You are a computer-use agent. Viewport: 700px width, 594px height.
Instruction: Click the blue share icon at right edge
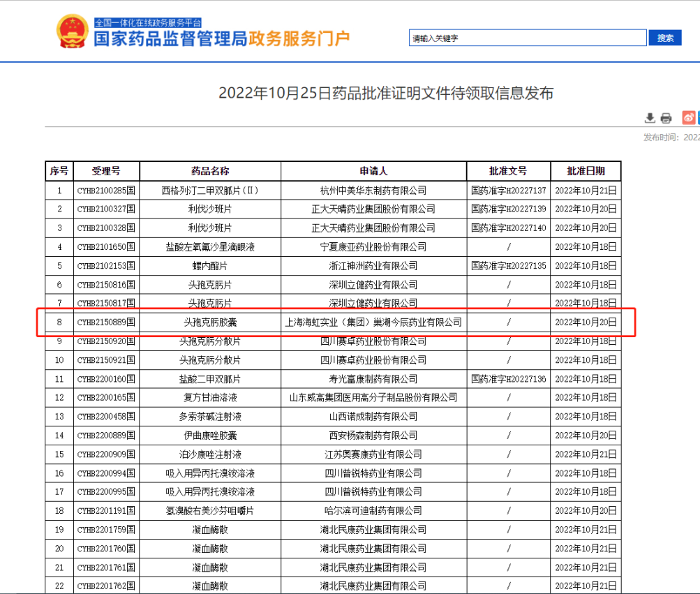tap(697, 117)
